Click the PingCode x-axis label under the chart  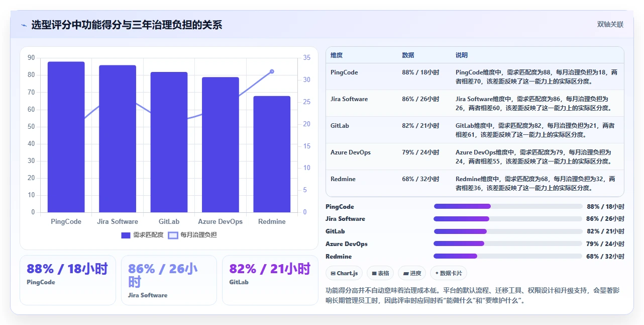(x=66, y=221)
